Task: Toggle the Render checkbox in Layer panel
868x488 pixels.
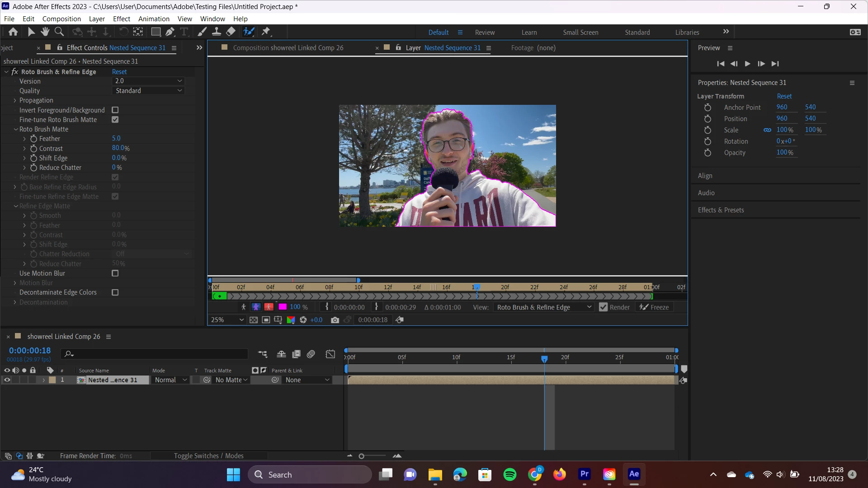Action: pyautogui.click(x=603, y=307)
